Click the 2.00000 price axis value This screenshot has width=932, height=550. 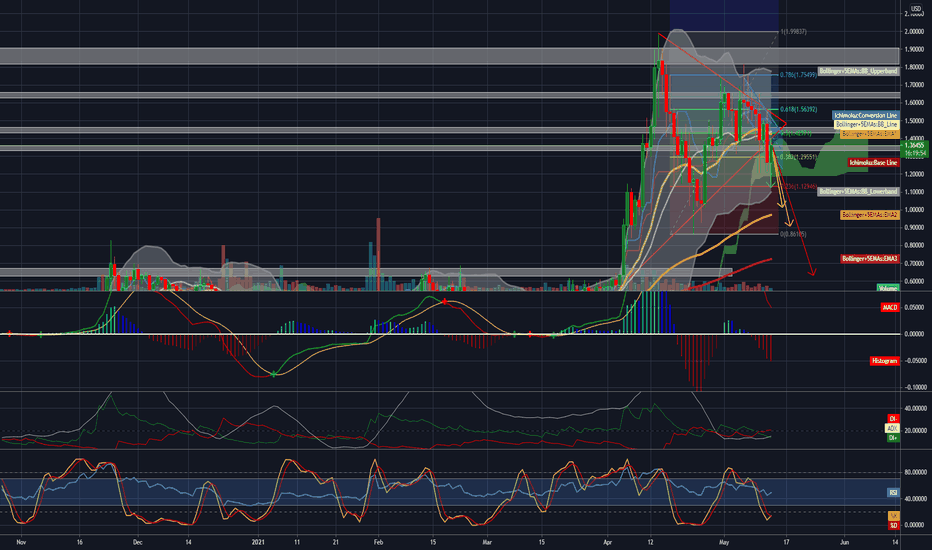(x=914, y=32)
